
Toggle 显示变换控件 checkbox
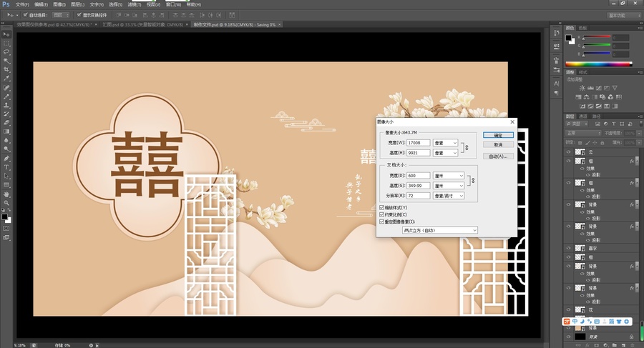click(79, 15)
